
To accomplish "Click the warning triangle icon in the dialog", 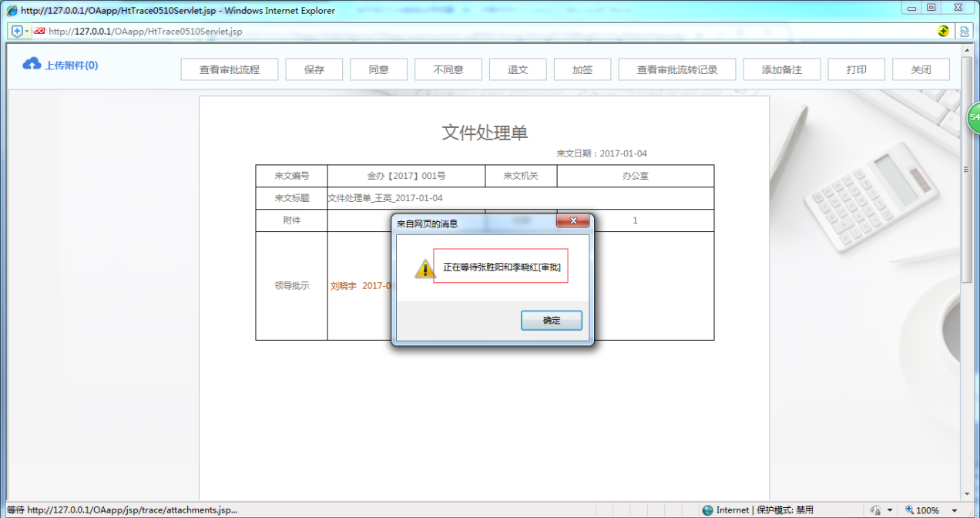I will (x=425, y=268).
